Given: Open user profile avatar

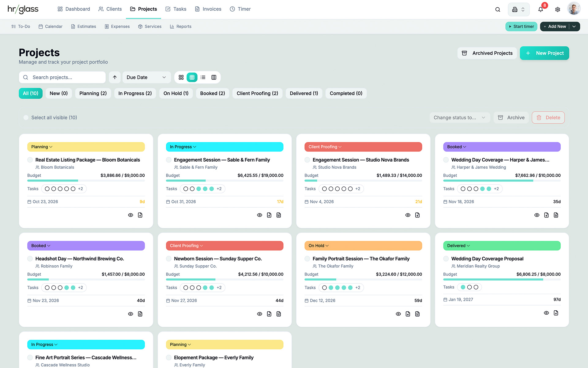Looking at the screenshot, I should pos(574,9).
